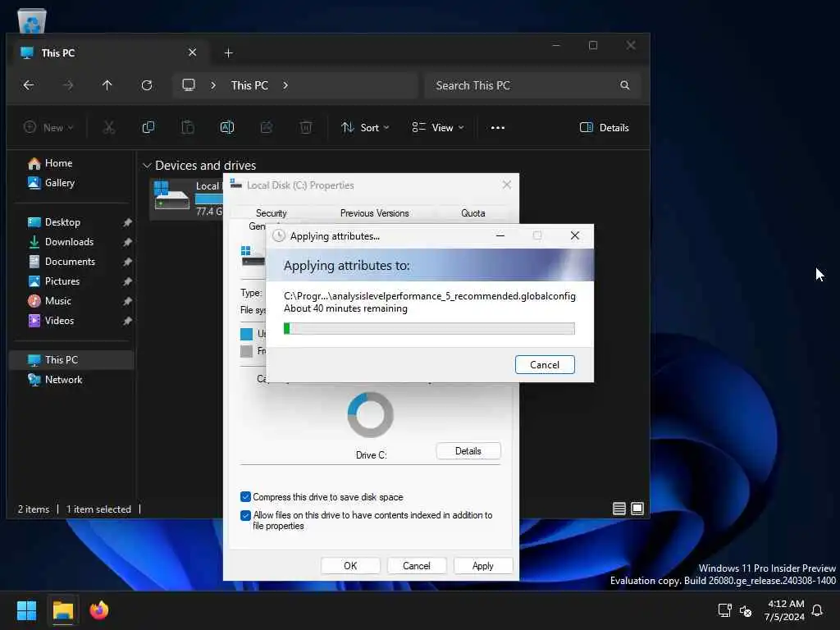
Task: Select the Local Disk drive icon
Action: tap(171, 196)
